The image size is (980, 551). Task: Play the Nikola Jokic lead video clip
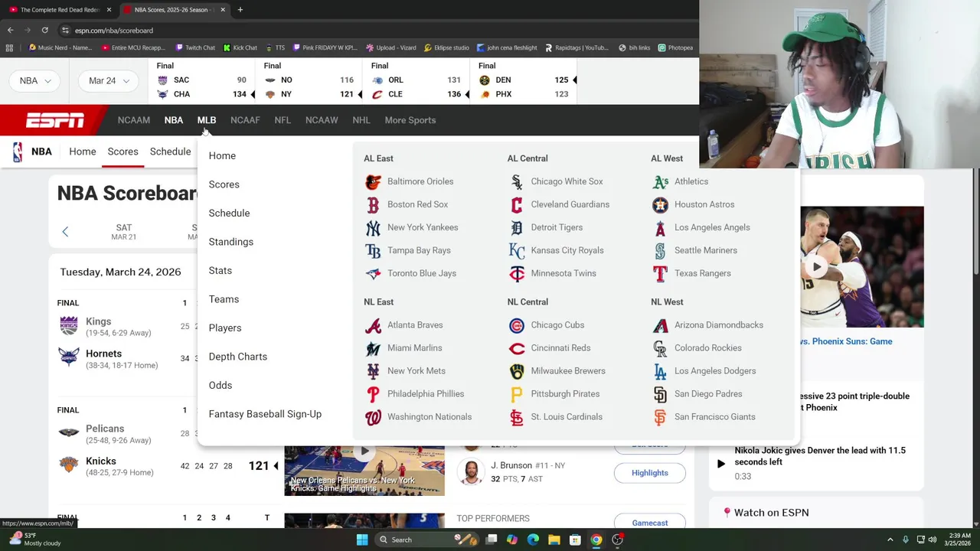[720, 463]
